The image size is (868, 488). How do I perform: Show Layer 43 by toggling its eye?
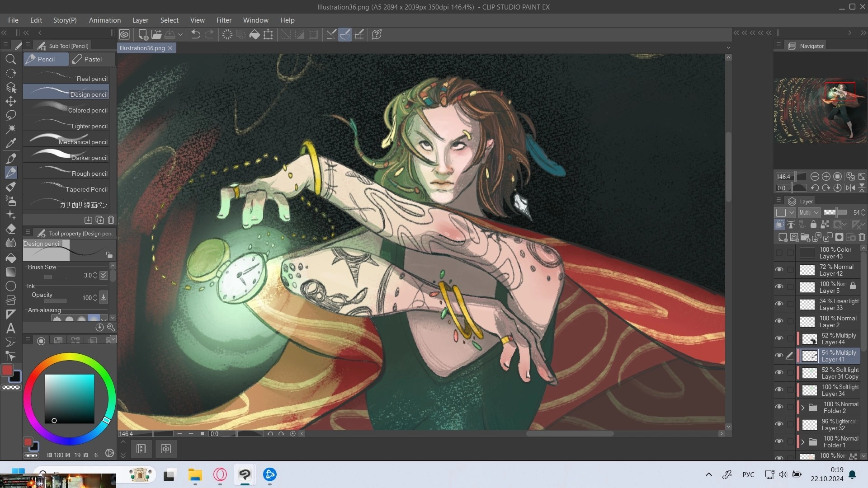(779, 253)
